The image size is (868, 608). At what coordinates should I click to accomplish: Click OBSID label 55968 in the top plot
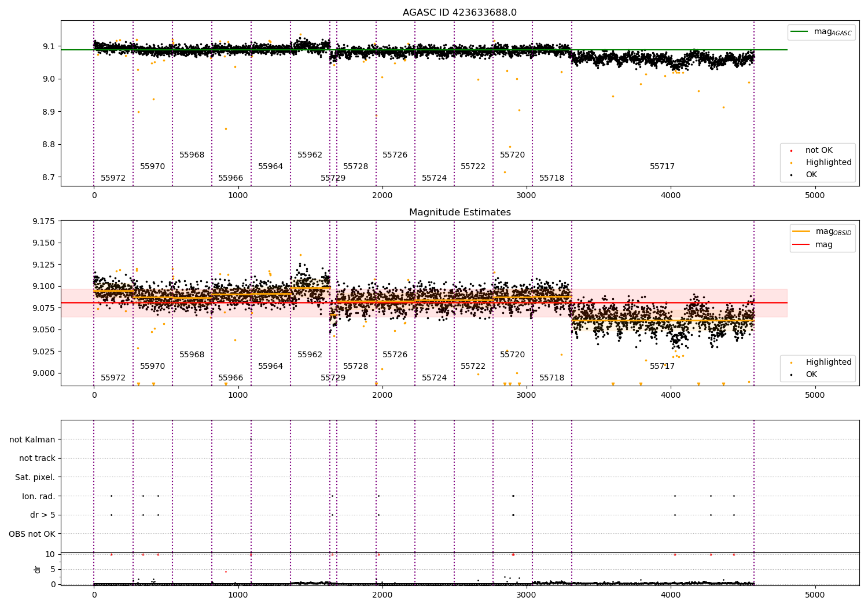pyautogui.click(x=192, y=155)
